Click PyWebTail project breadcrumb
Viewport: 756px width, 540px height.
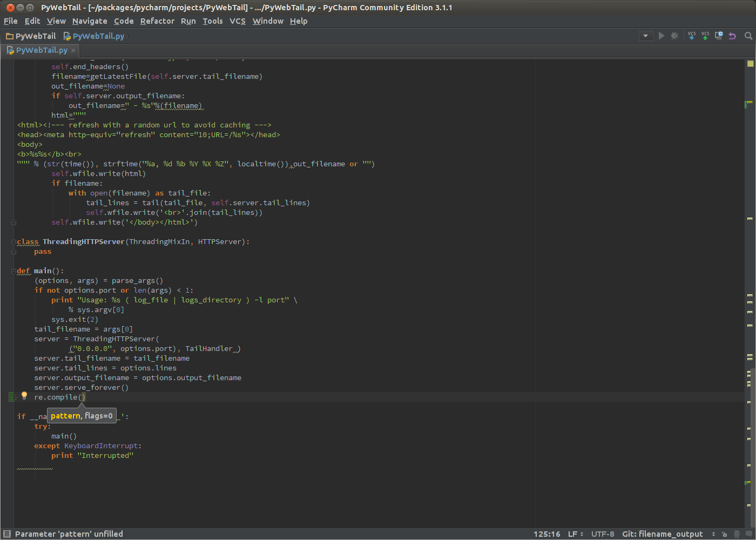tap(31, 36)
